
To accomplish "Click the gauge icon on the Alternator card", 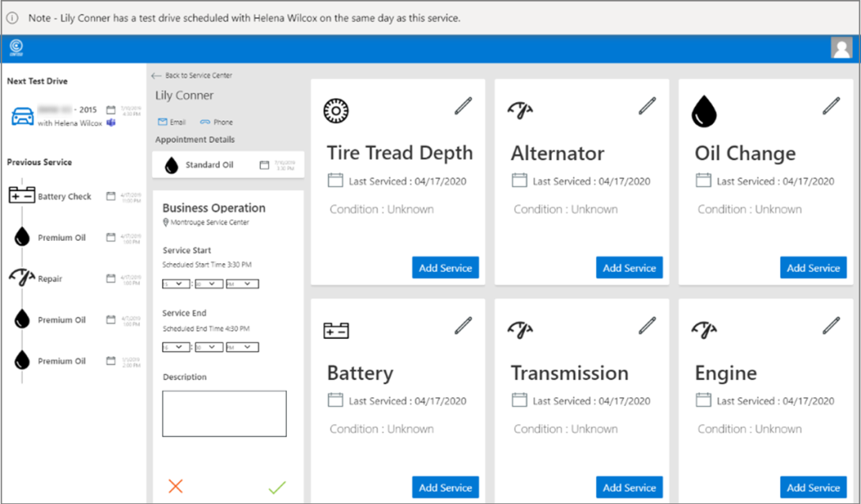I will pyautogui.click(x=520, y=111).
